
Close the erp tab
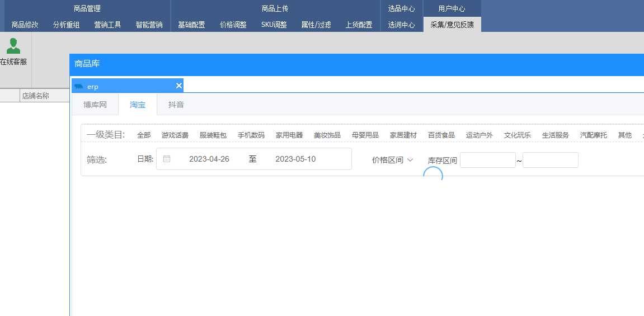(179, 86)
